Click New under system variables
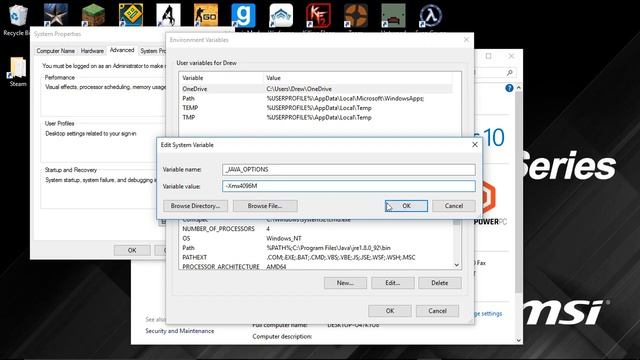 click(x=345, y=283)
